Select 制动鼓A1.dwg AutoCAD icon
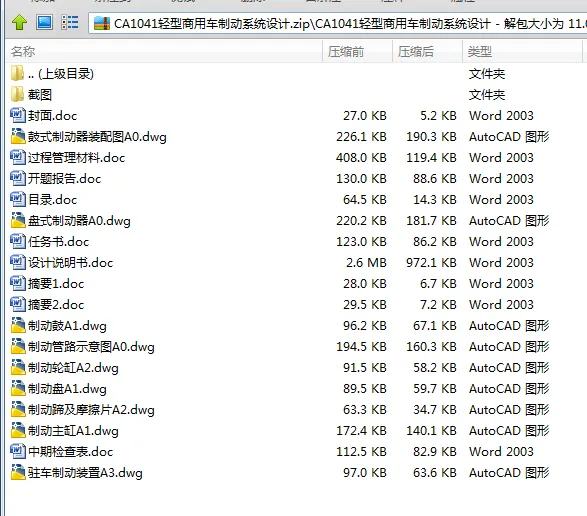The image size is (587, 516). (17, 325)
